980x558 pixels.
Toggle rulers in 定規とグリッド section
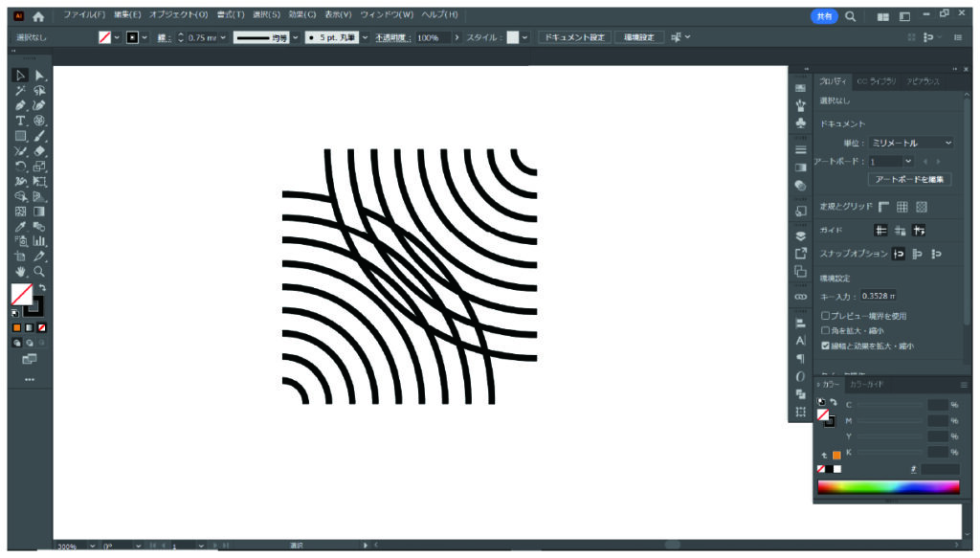pos(883,207)
